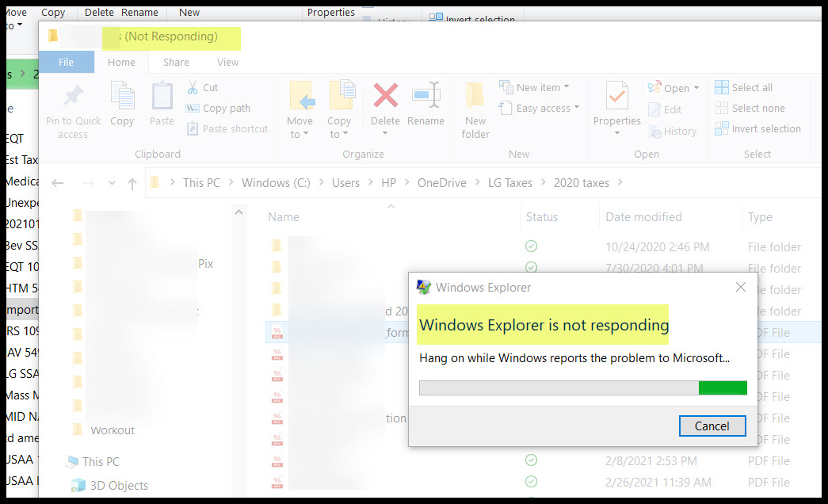Open the blue File menu tab
This screenshot has width=828, height=504.
(67, 63)
